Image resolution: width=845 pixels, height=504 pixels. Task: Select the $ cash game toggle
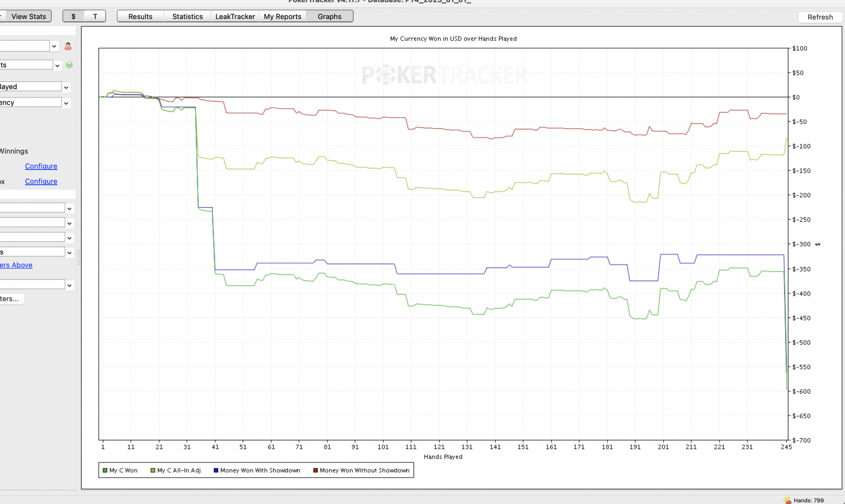click(73, 16)
